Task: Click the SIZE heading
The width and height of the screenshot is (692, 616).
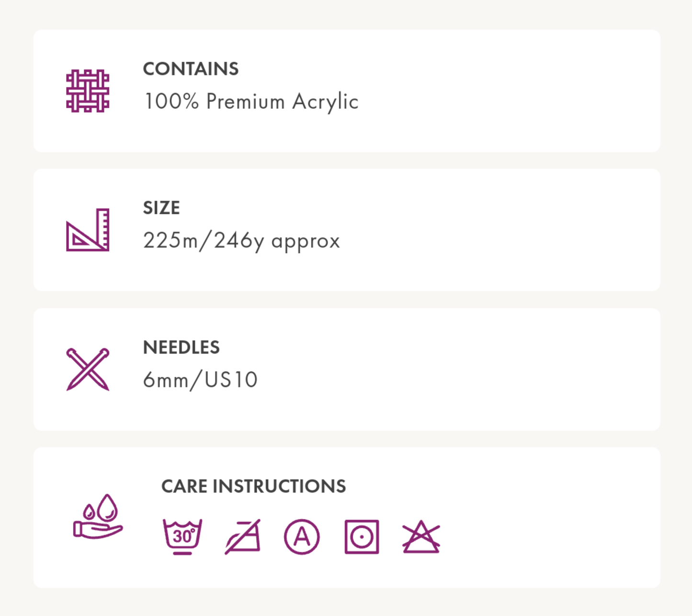Action: coord(161,208)
